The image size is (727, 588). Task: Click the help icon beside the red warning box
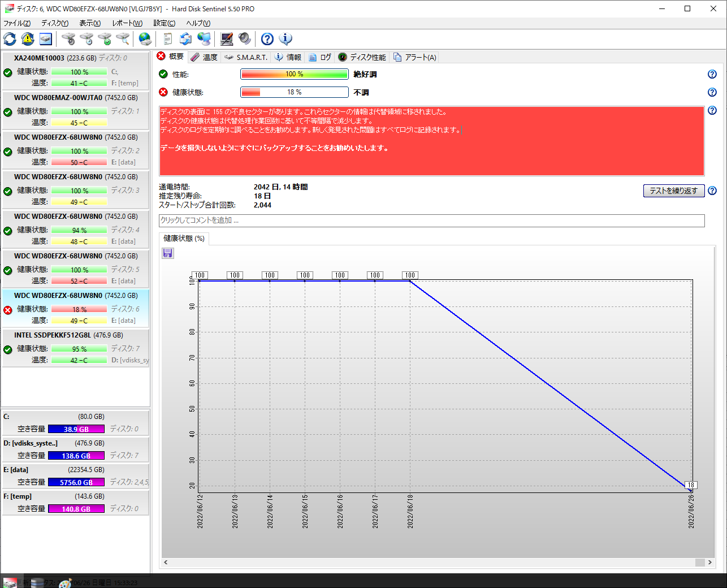712,110
